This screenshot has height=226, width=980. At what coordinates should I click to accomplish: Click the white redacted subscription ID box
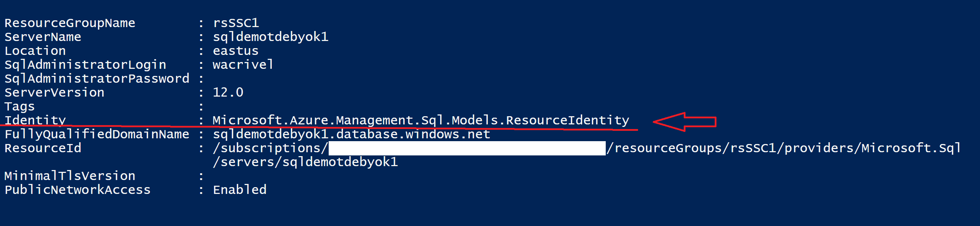pyautogui.click(x=467, y=148)
